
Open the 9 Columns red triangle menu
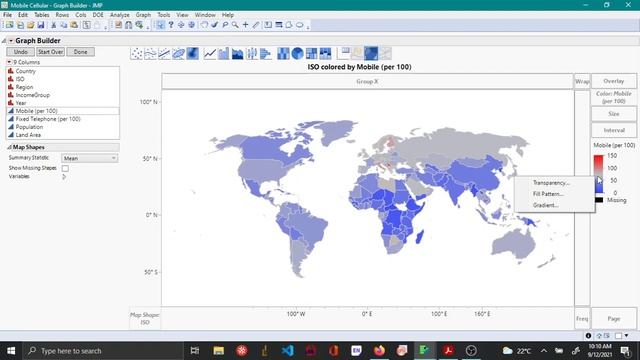pos(9,62)
